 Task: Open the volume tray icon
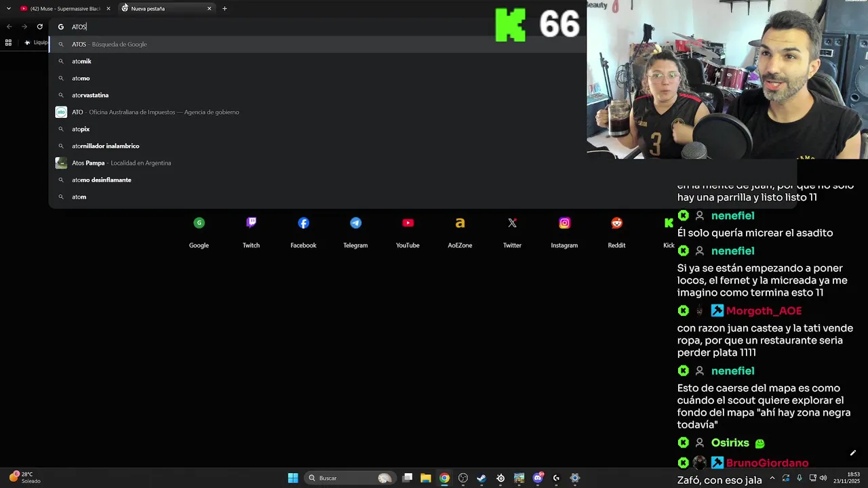pyautogui.click(x=823, y=478)
